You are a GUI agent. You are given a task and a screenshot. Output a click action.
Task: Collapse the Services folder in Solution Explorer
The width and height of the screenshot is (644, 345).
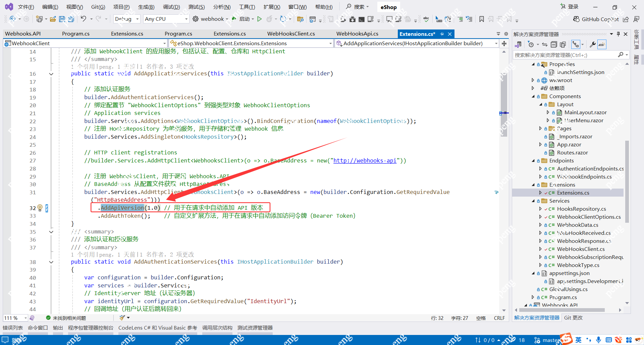533,201
